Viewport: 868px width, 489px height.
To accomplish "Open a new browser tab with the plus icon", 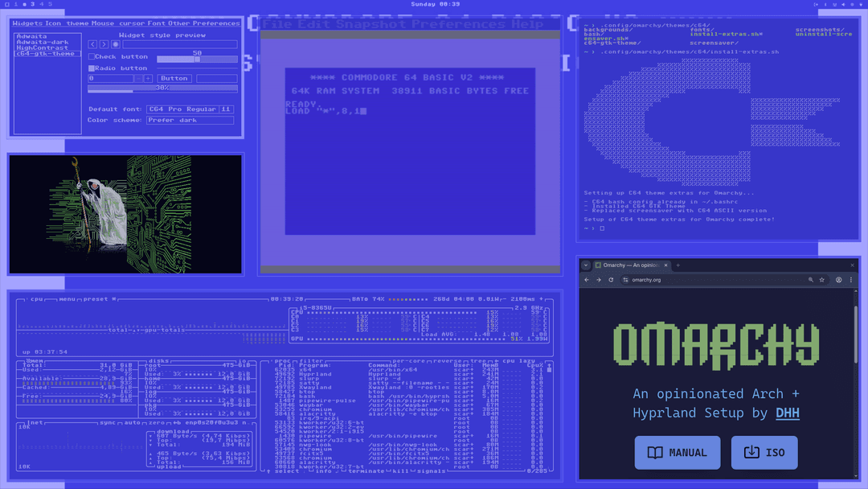I will click(678, 265).
